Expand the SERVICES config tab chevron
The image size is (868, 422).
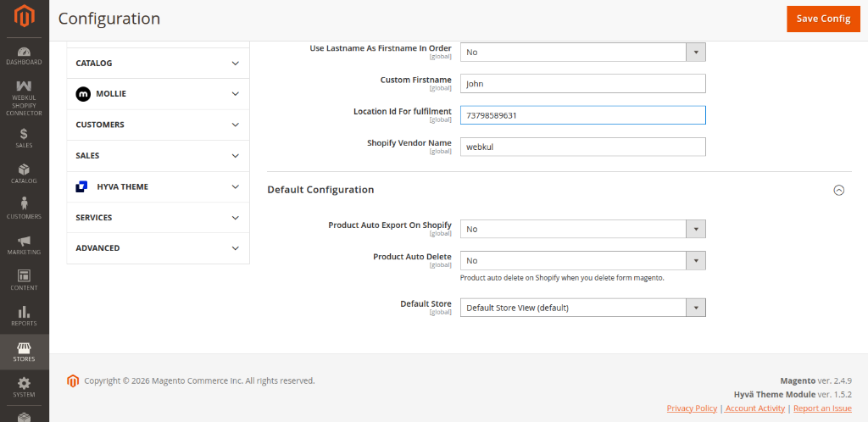click(x=236, y=218)
